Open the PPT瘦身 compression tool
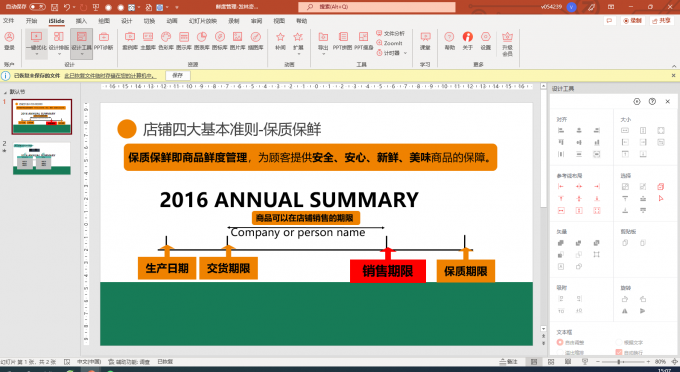This screenshot has width=680, height=372. [x=363, y=41]
